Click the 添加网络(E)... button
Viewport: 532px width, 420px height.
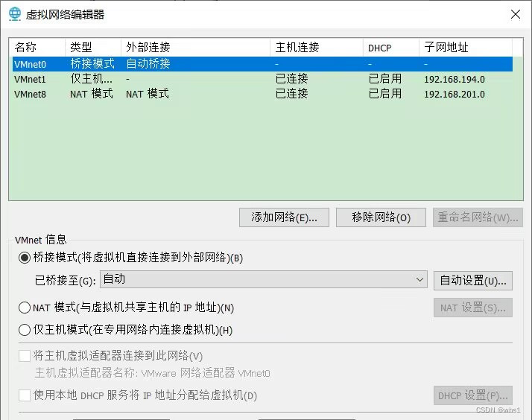pos(284,217)
